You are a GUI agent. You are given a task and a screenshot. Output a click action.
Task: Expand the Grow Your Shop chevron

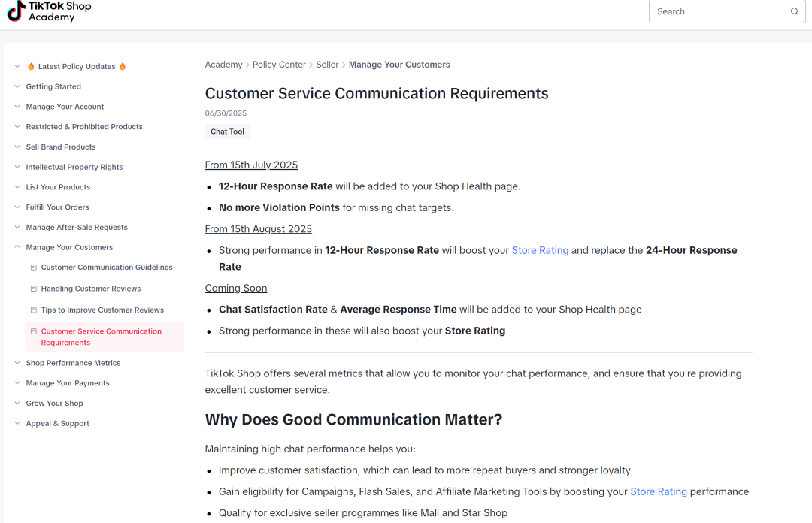click(x=17, y=404)
